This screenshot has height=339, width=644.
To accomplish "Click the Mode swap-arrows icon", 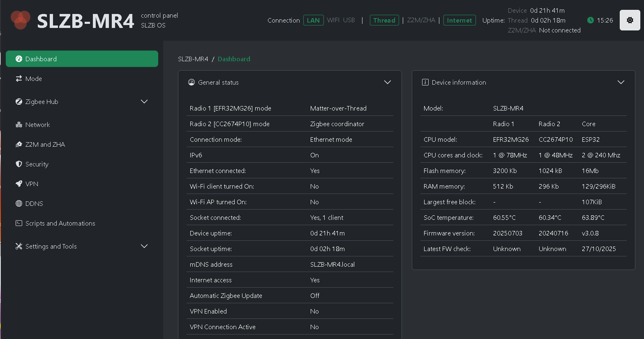I will (19, 78).
